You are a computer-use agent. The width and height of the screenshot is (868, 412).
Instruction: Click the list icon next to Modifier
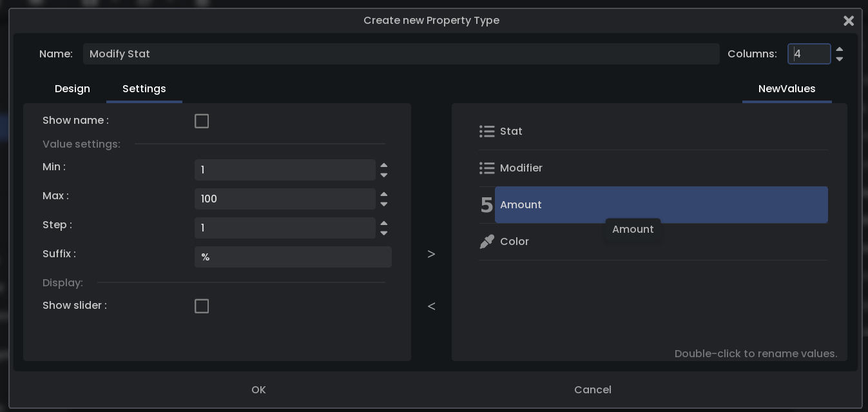tap(487, 168)
